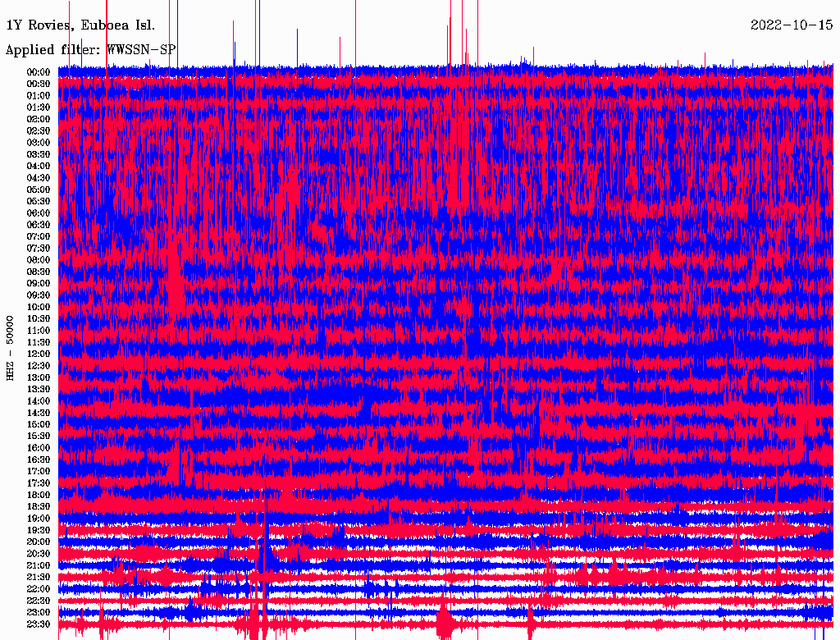Click the station title '1Y Rovies, Euboea Isl.'
Image resolution: width=840 pixels, height=640 pixels.
tap(80, 25)
